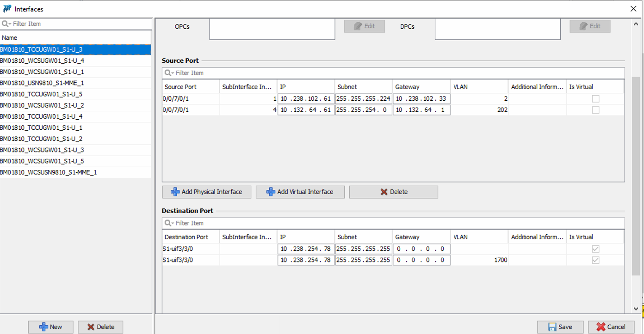The width and height of the screenshot is (644, 334).
Task: Select BM01810_WCSUSN9810_S1-MME_1 interface entry
Action: coord(49,172)
